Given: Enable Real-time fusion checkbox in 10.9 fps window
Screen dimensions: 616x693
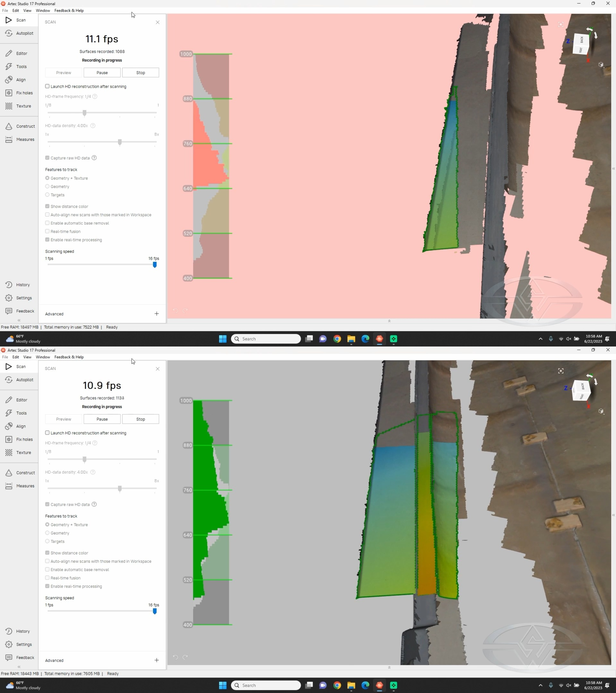Looking at the screenshot, I should [48, 578].
